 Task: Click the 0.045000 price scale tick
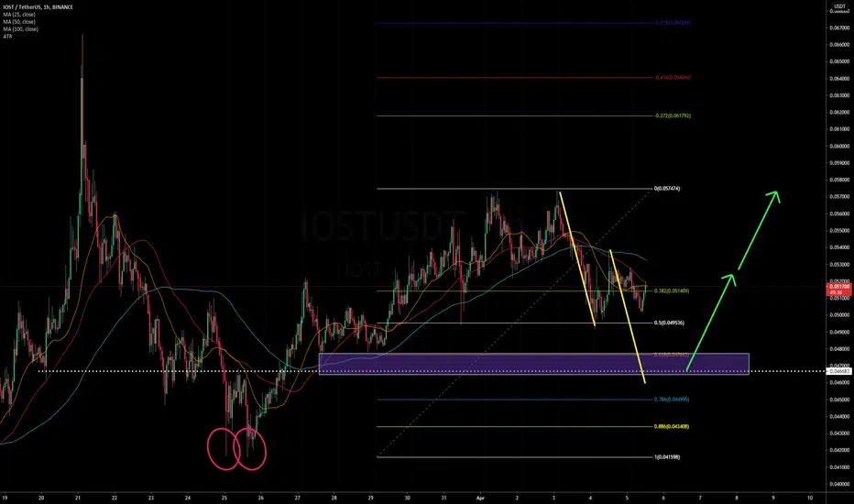click(x=839, y=400)
